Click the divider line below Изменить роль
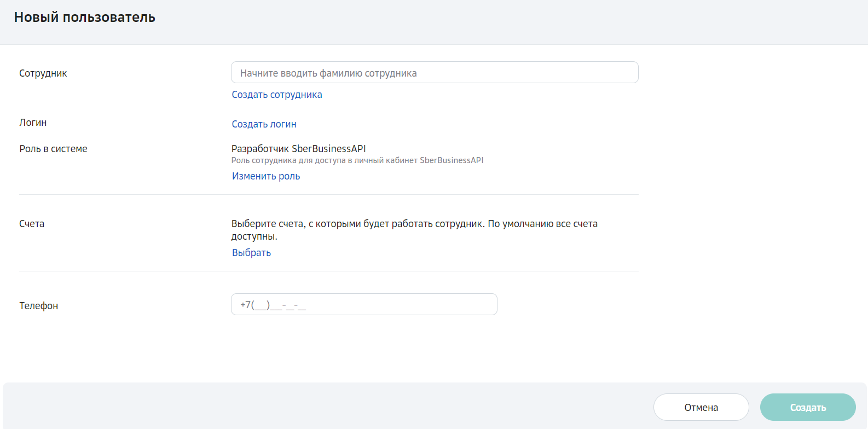868x429 pixels. pyautogui.click(x=329, y=194)
